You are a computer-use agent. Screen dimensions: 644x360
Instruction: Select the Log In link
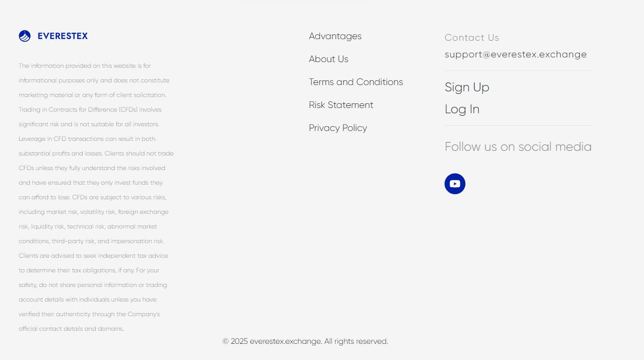click(462, 109)
